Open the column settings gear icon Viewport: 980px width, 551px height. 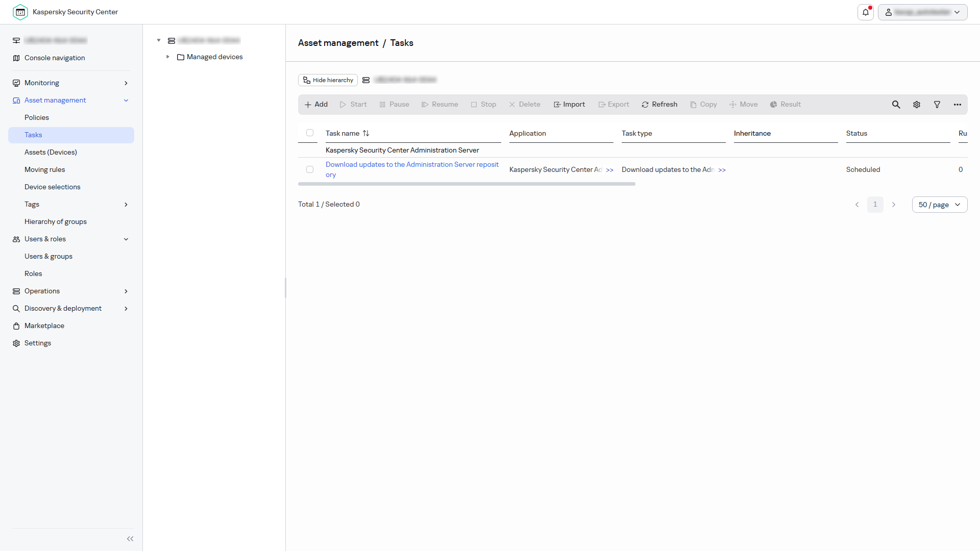pos(917,104)
